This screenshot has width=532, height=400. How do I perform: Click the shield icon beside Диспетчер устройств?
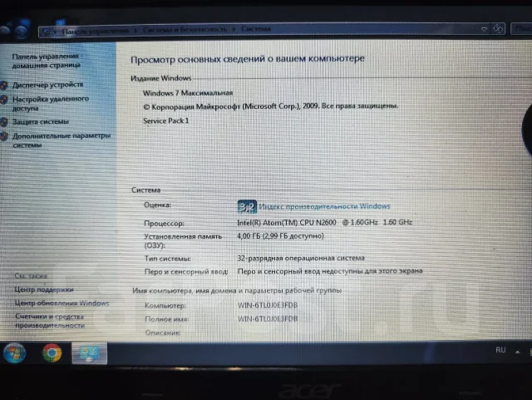tap(3, 85)
